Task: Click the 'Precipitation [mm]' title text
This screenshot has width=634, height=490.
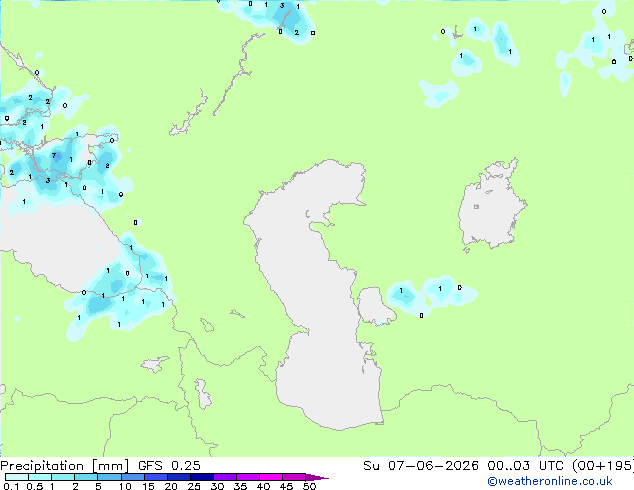Action: tap(65, 466)
